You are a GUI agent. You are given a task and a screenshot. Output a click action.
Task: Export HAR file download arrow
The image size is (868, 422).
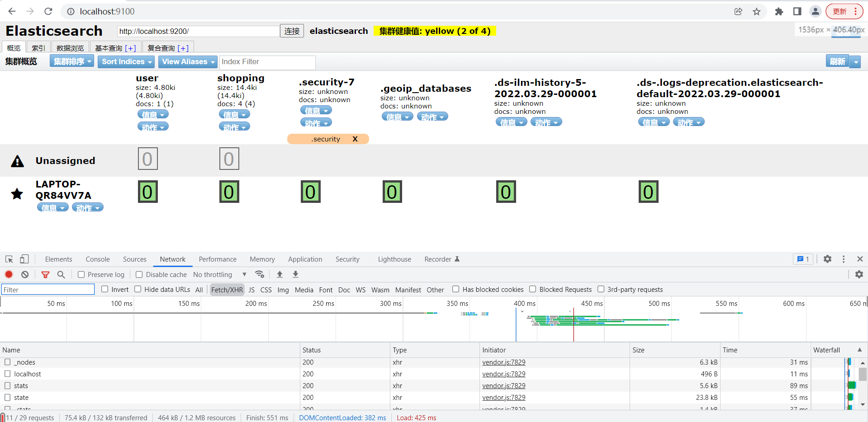295,274
